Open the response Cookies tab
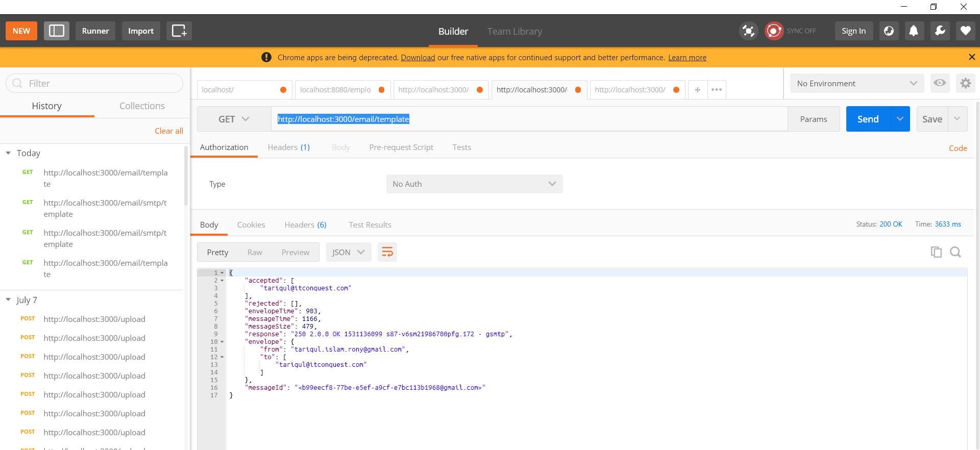Viewport: 980px width, 450px height. 251,224
